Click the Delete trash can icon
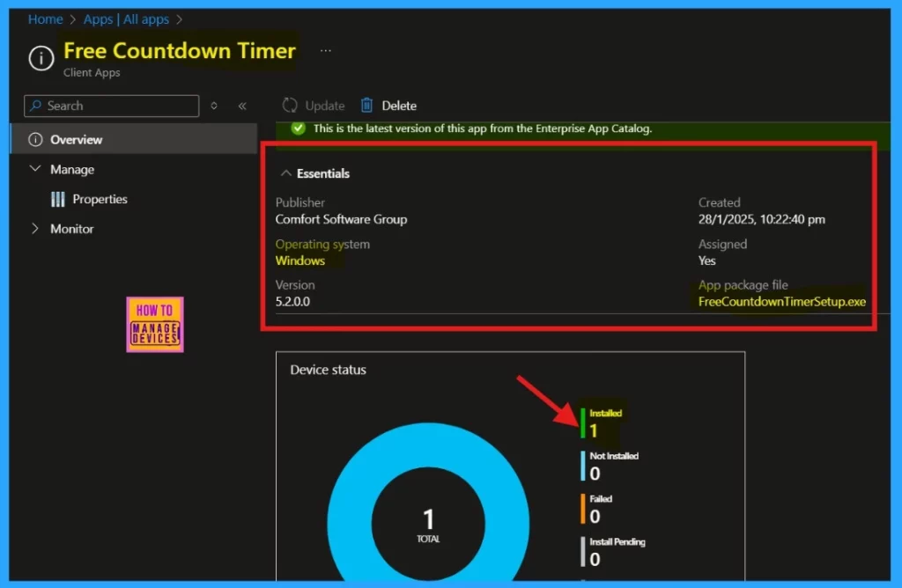Screen dimensions: 902x588 [366, 106]
